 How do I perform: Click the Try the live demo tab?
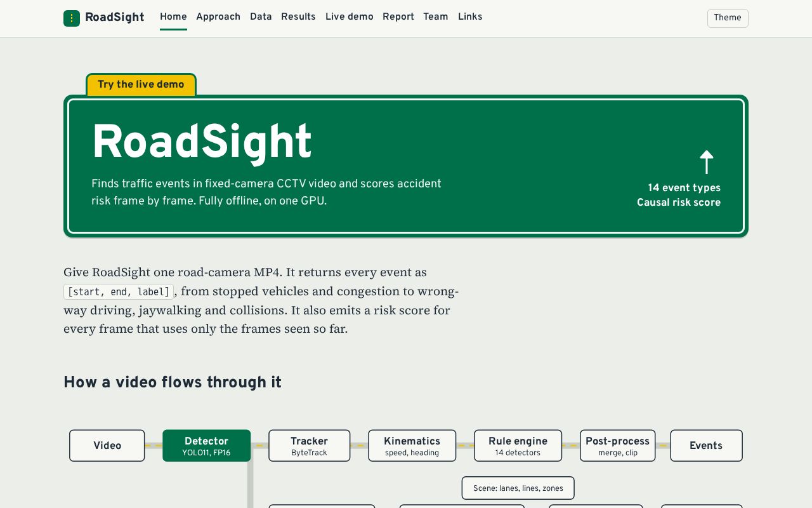141,84
